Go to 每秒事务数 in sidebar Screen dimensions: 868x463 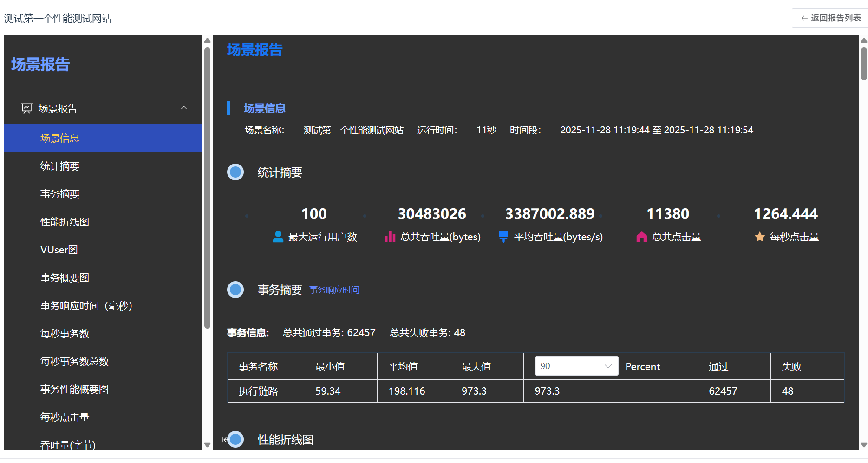click(65, 333)
